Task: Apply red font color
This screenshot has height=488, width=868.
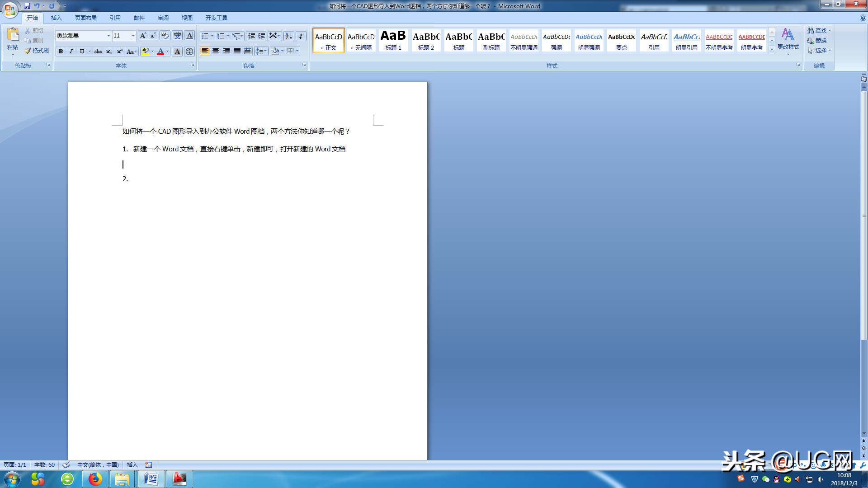Action: [160, 52]
